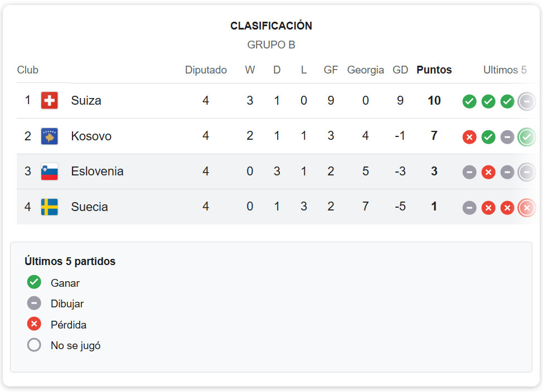This screenshot has height=392, width=543.
Task: Click the GRUPO B subtitle
Action: [271, 45]
